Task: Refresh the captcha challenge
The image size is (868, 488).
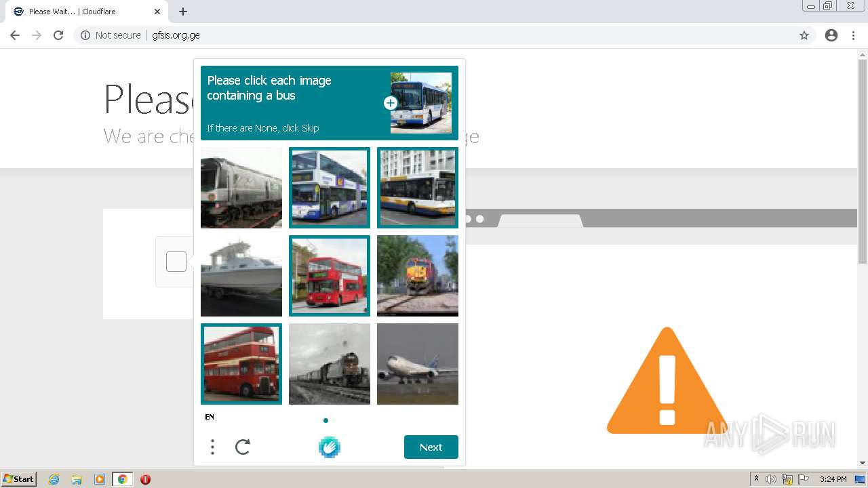Action: tap(243, 447)
